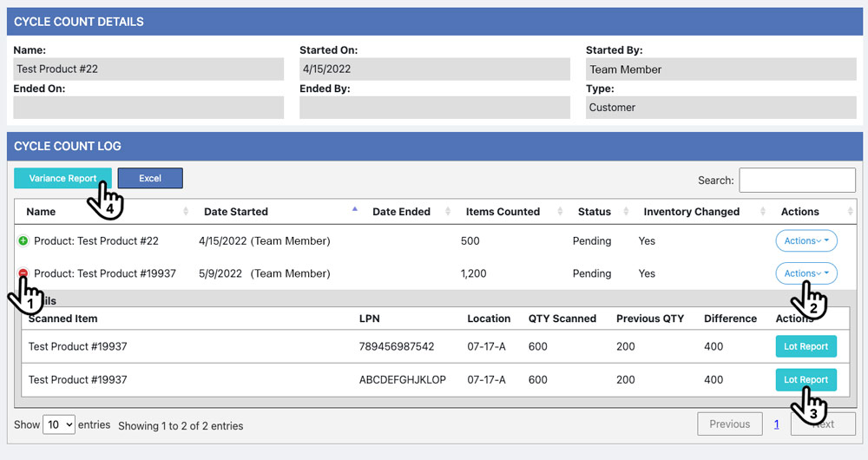Sort by the Items Counted column header

(x=503, y=212)
